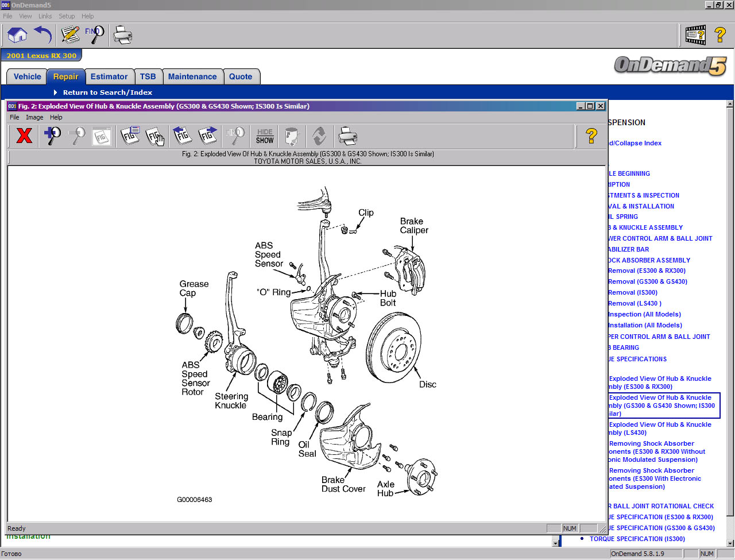Open the video help film icon

[x=695, y=35]
